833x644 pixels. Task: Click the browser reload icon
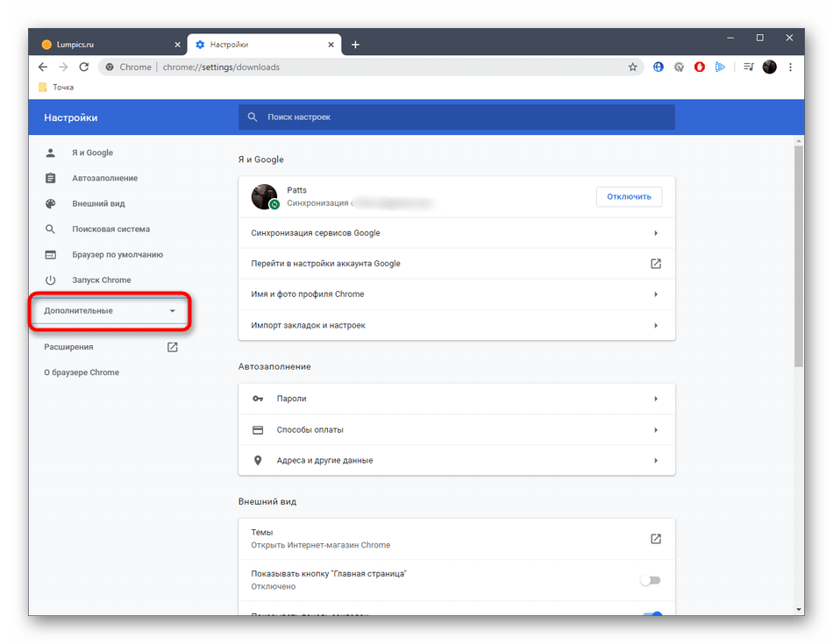click(84, 67)
